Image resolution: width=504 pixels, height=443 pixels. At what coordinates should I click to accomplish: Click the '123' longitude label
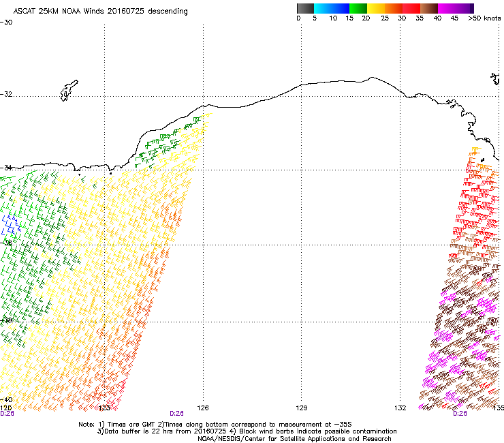click(104, 408)
